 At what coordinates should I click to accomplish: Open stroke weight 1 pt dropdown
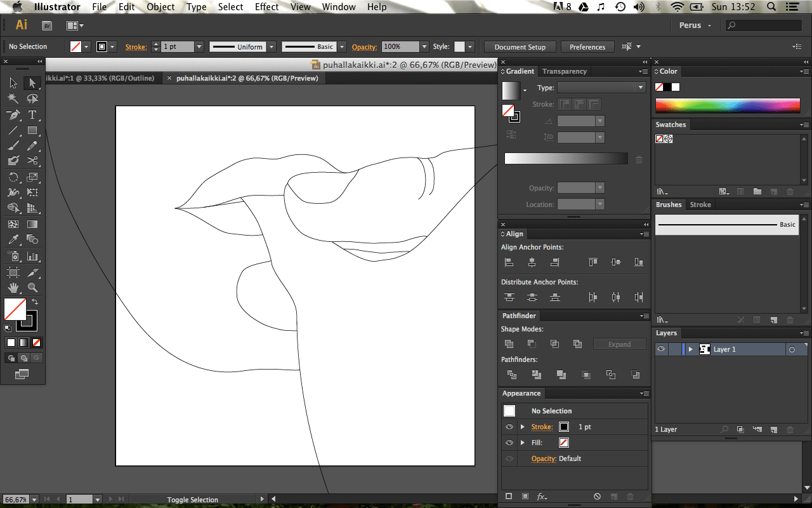point(199,47)
